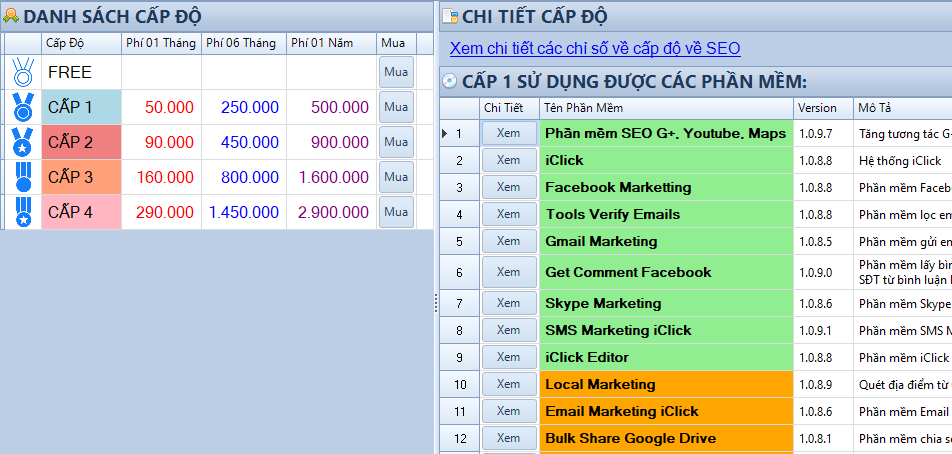Viewport: 952px width, 454px height.
Task: Click the 50.000 monthly fee cell
Action: coord(162,107)
